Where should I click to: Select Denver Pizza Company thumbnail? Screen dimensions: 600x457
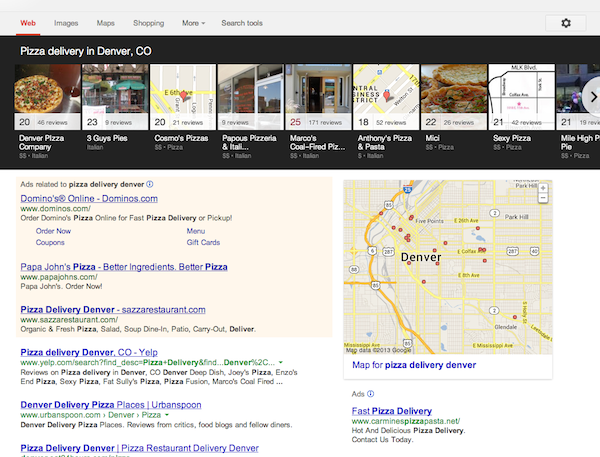pyautogui.click(x=47, y=97)
